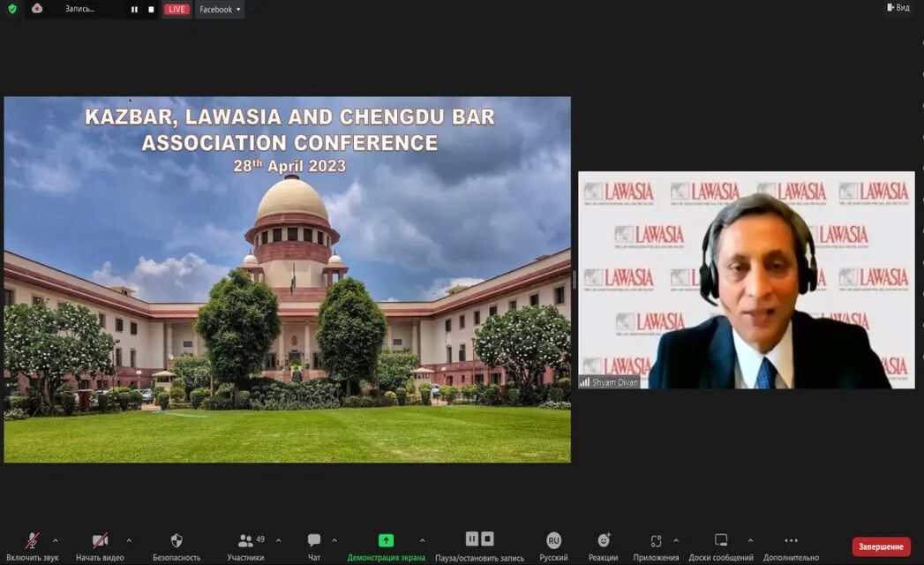Click the cloud recording indicator icon
The image size is (924, 565).
(37, 8)
